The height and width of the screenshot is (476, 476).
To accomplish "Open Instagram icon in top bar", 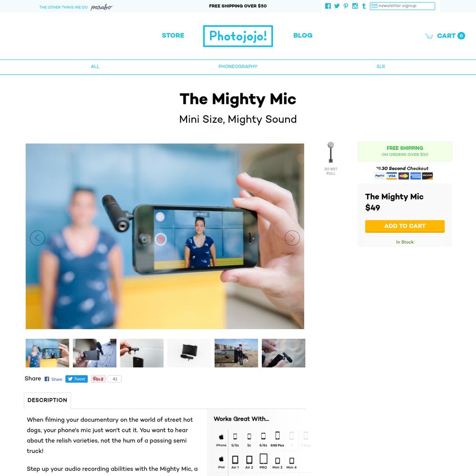I will (x=355, y=6).
